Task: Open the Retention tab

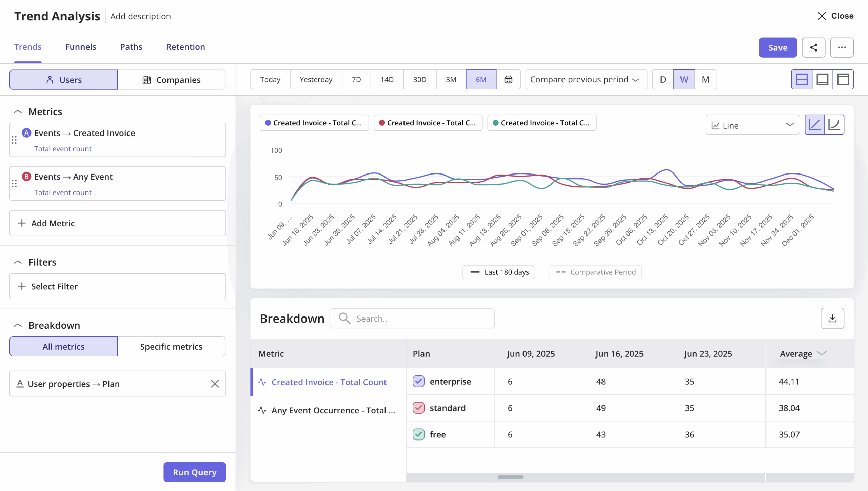Action: pos(185,47)
